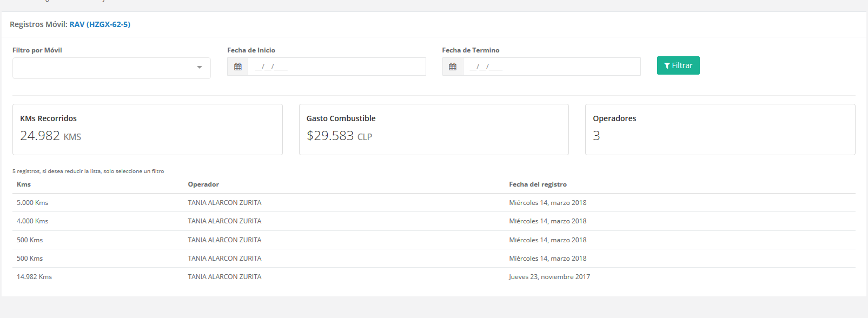Click the 14.982 Kms cell
868x318 pixels.
34,277
